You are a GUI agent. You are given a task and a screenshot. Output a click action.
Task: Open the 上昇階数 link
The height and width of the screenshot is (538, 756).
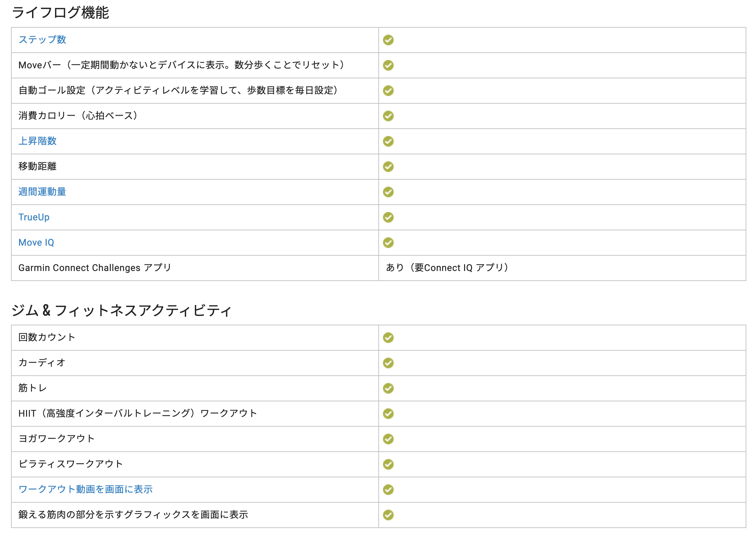(x=37, y=141)
